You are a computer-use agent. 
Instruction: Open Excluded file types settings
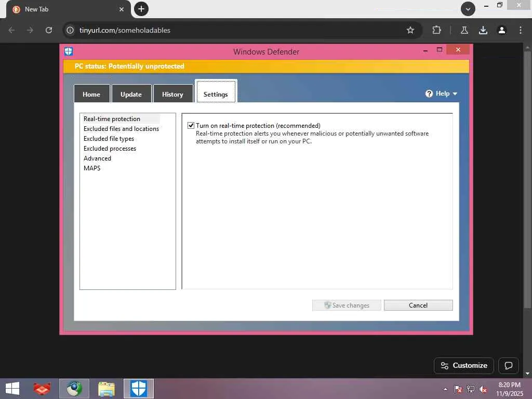pos(109,138)
